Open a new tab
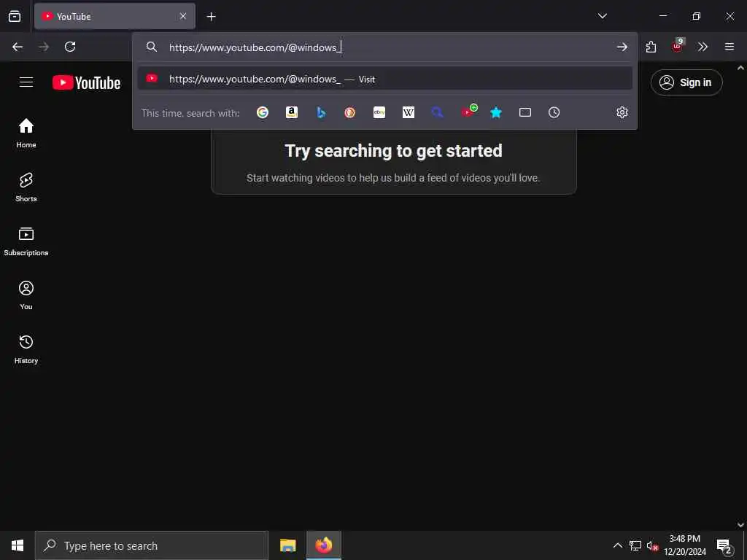747x560 pixels. pos(211,17)
